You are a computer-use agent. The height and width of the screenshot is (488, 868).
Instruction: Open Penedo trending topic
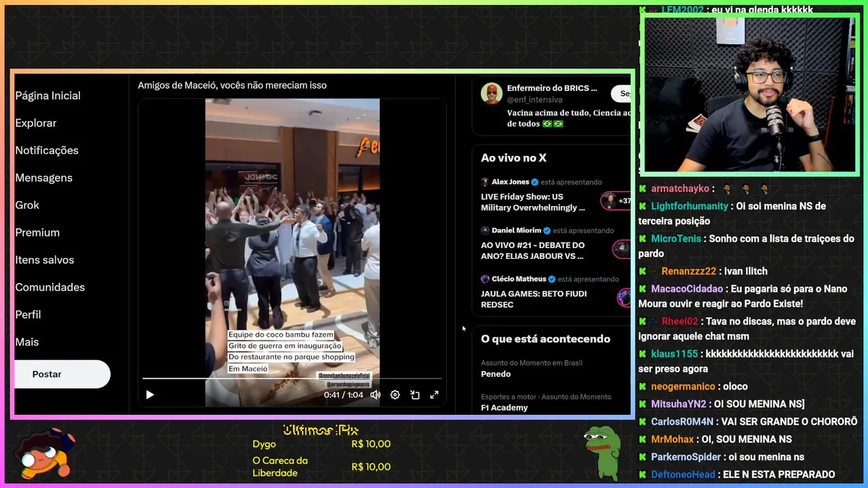point(496,374)
